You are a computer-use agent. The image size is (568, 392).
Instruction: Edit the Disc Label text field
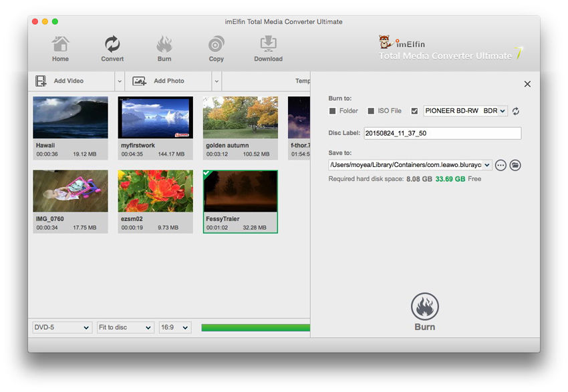(x=442, y=133)
